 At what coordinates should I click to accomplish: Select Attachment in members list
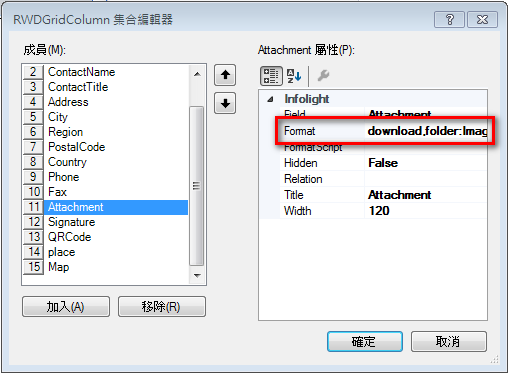pos(105,207)
